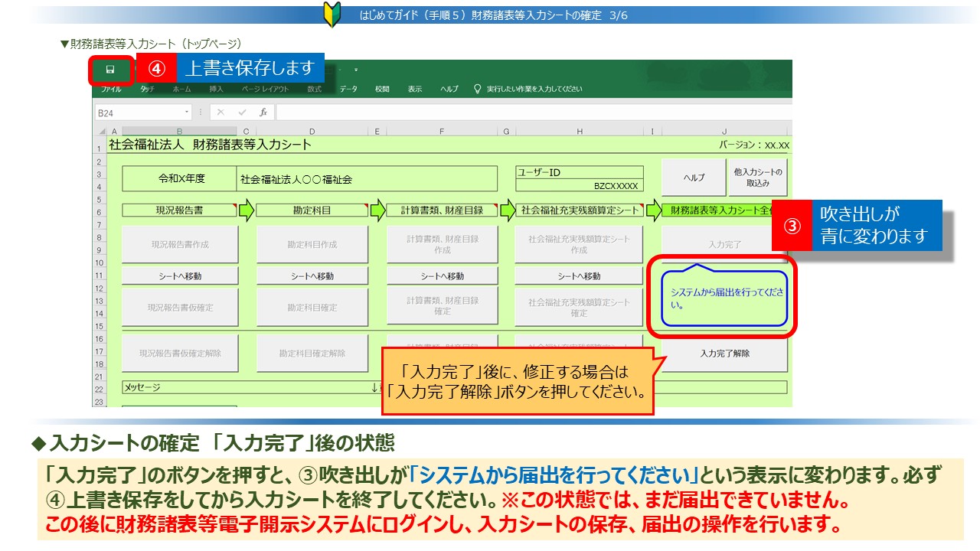
Task: Click the lightbulb tell-me search icon
Action: [478, 89]
